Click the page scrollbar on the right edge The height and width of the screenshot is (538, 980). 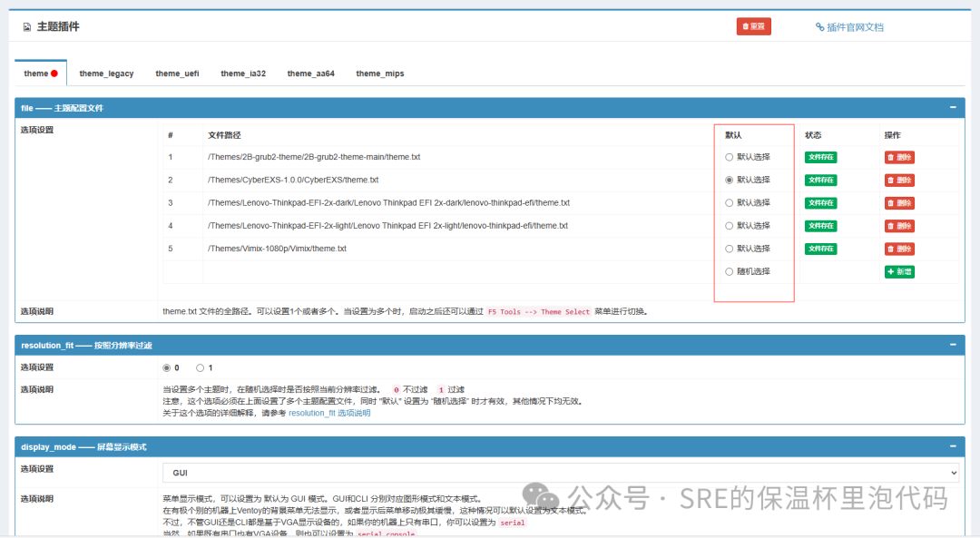(x=975, y=272)
